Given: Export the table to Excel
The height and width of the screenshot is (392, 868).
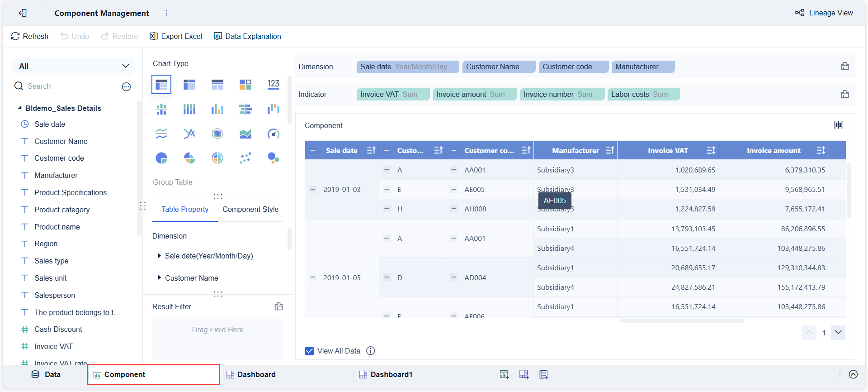Looking at the screenshot, I should pos(176,36).
